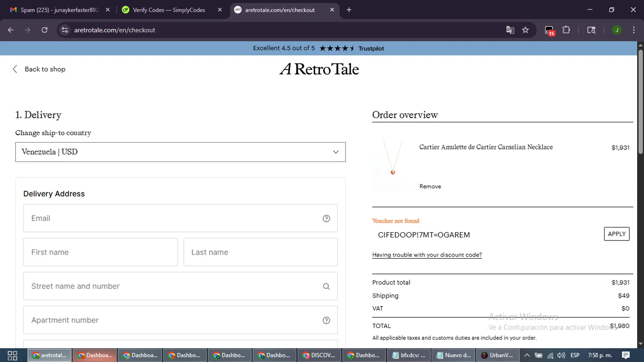Open the bfxdcv notepad taskbar item
The height and width of the screenshot is (362, 644).
[409, 355]
